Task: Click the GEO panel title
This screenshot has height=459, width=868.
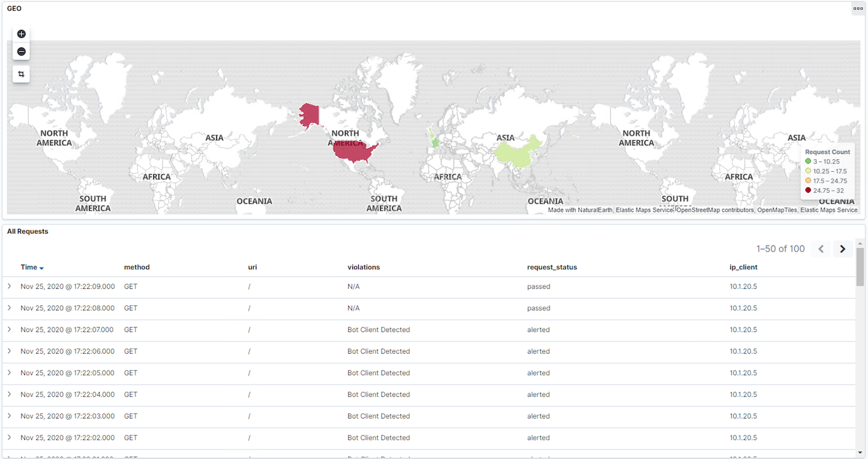Action: click(14, 9)
